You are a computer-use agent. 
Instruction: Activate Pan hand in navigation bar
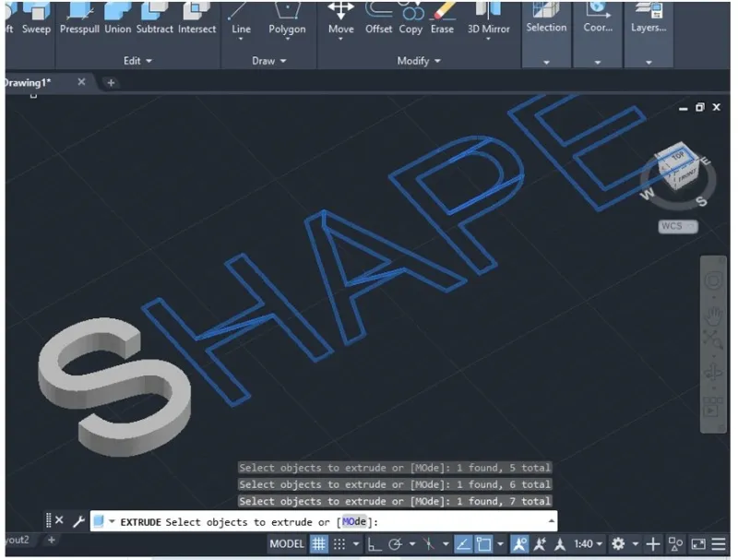pos(713,316)
